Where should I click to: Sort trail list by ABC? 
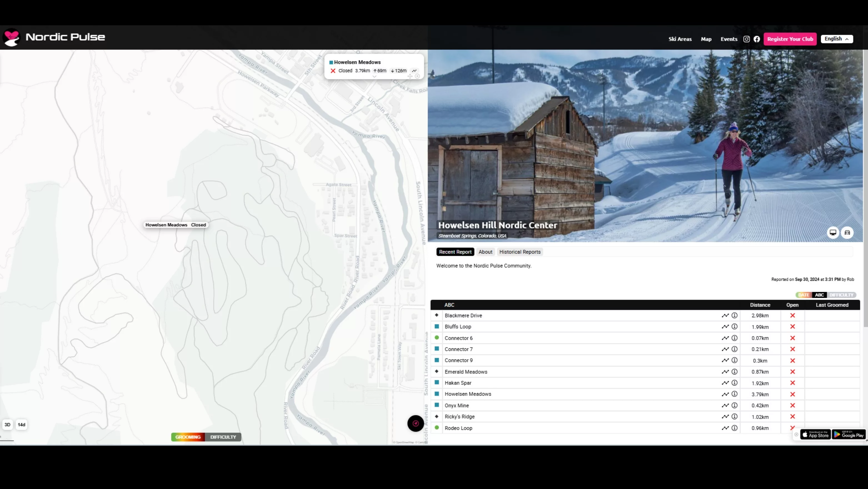819,295
